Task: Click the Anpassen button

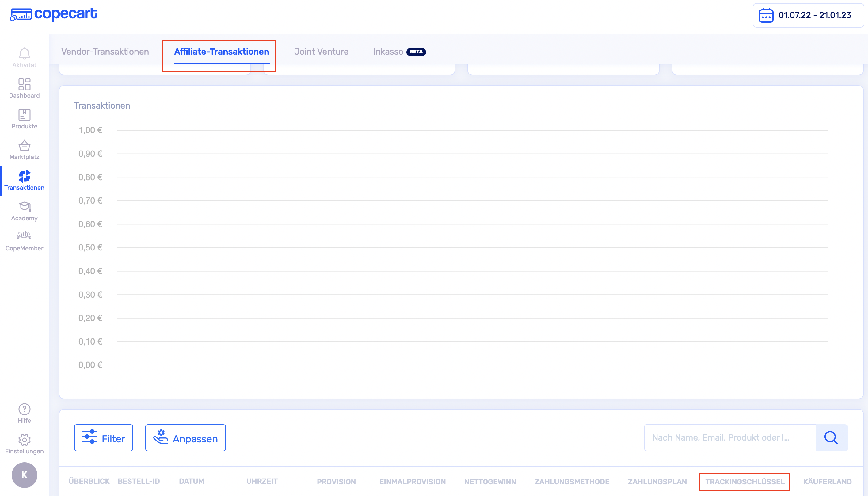Action: click(185, 438)
